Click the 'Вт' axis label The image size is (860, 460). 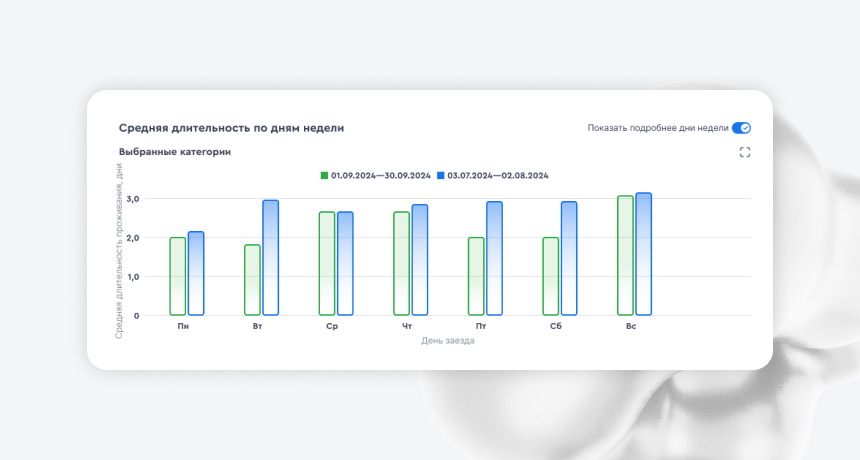pyautogui.click(x=258, y=326)
